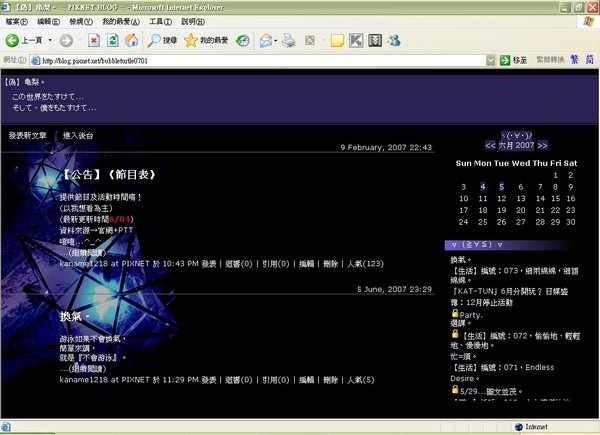
Task: Click the Internet zone globe in status bar
Action: pos(519,427)
